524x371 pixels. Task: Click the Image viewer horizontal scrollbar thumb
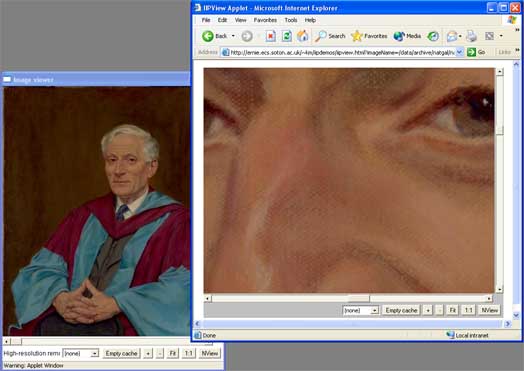coord(16,341)
